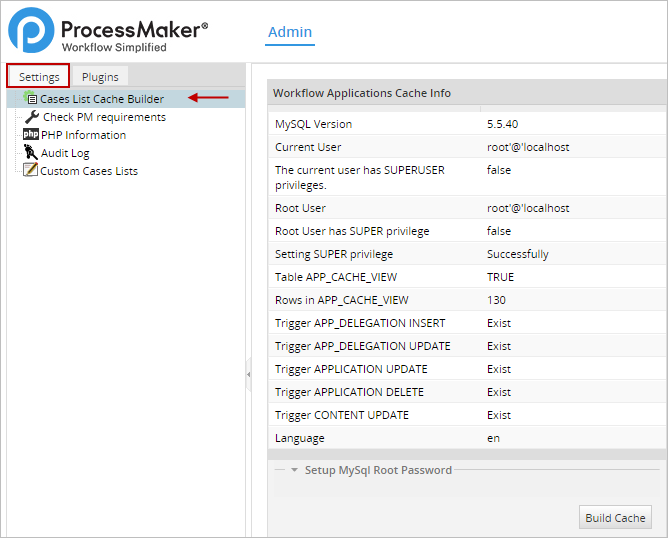Switch to the Settings tab
Image resolution: width=668 pixels, height=538 pixels.
pyautogui.click(x=39, y=77)
